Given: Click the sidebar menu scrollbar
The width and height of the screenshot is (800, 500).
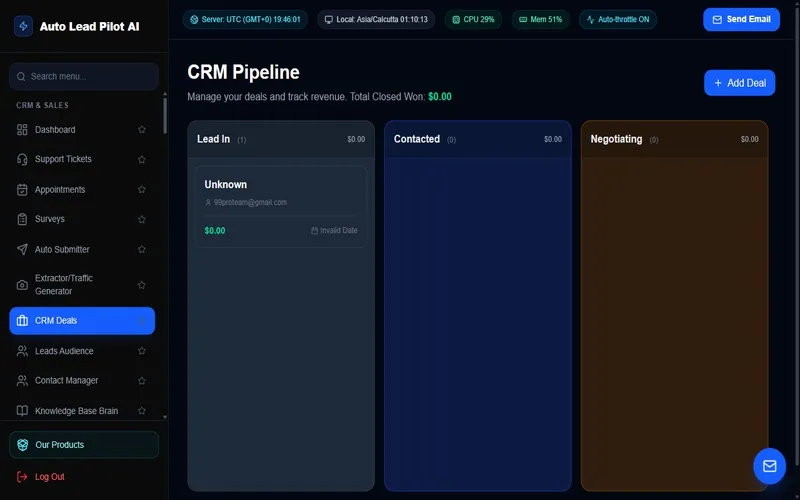Looking at the screenshot, I should pos(164,115).
